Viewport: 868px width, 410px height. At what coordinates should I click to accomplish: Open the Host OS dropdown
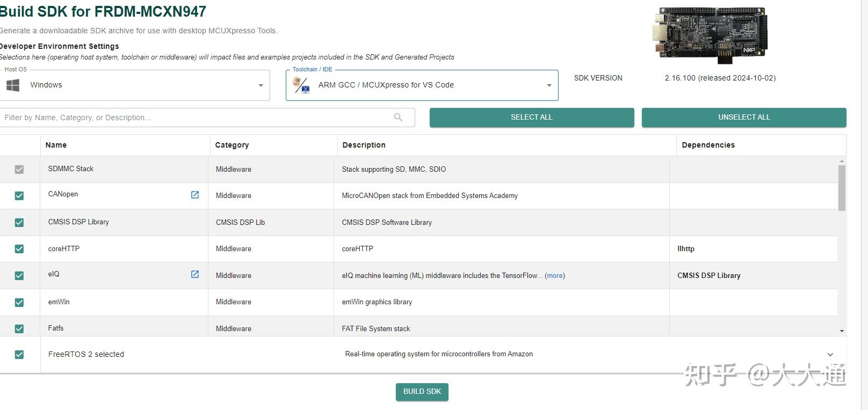coord(261,85)
